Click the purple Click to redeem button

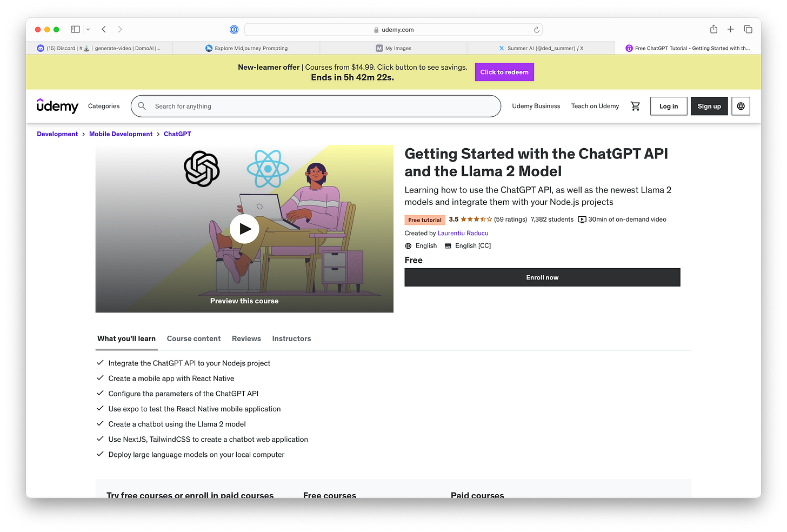[504, 72]
